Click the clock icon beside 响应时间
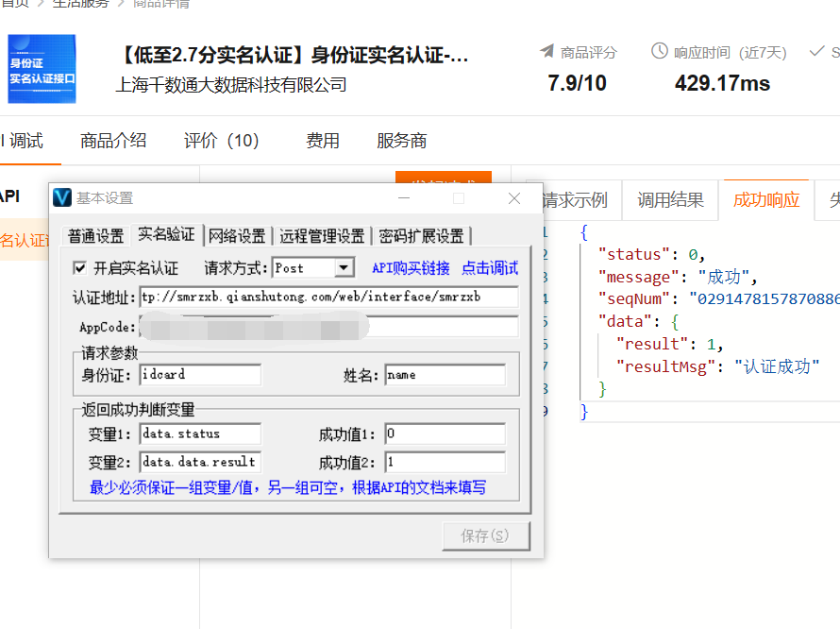 click(x=660, y=52)
